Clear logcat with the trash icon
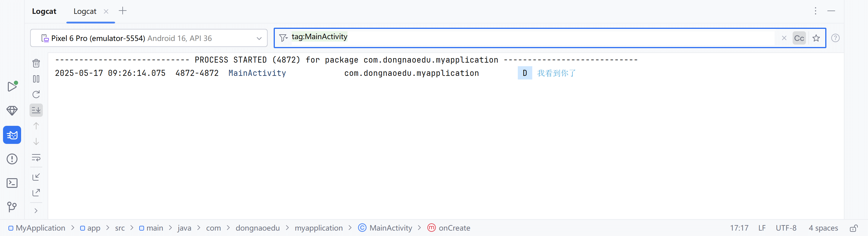This screenshot has height=236, width=868. click(x=36, y=63)
